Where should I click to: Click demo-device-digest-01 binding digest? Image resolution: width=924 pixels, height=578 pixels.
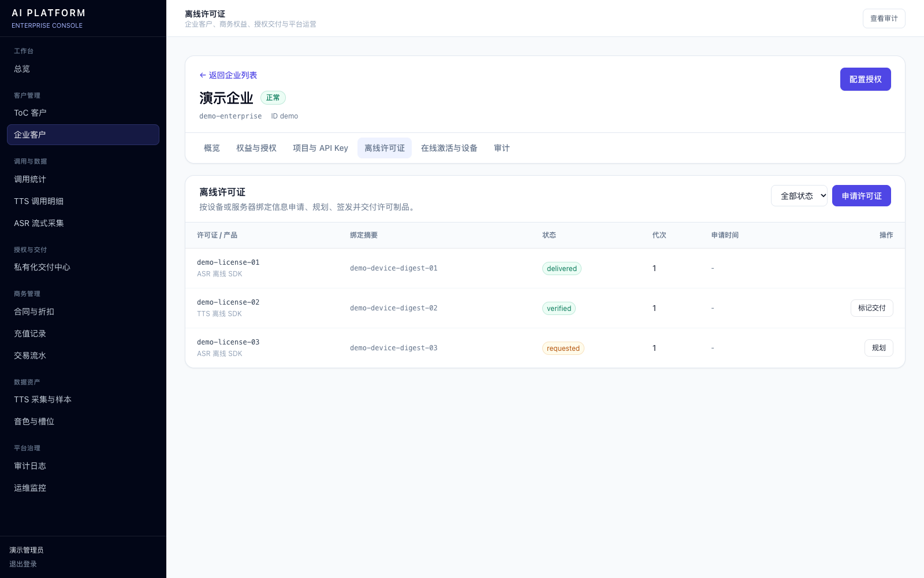click(394, 268)
